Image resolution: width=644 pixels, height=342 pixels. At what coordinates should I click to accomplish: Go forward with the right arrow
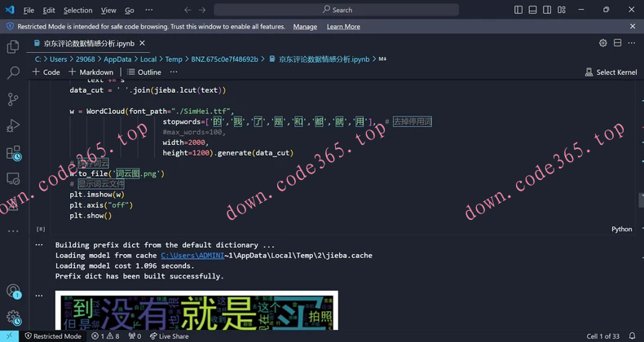point(202,10)
